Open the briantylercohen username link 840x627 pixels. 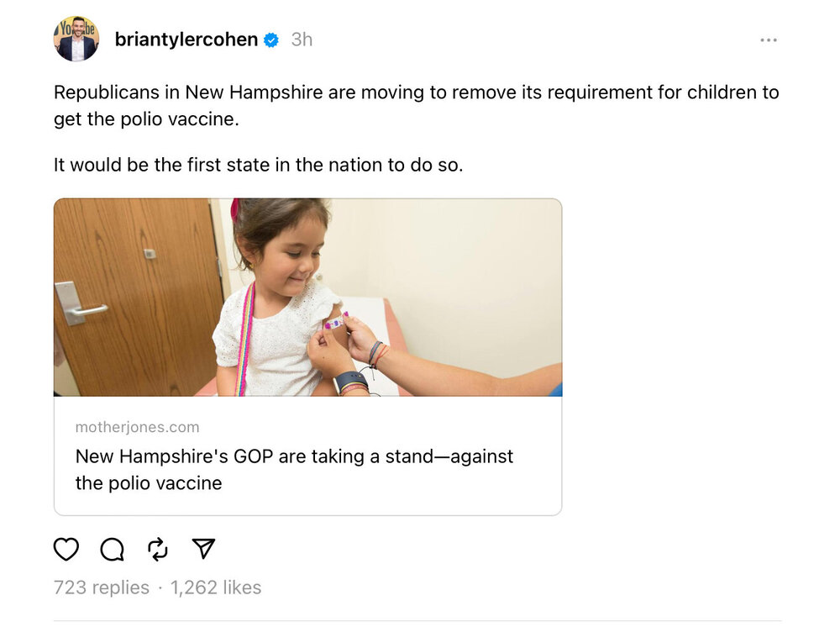tap(186, 40)
